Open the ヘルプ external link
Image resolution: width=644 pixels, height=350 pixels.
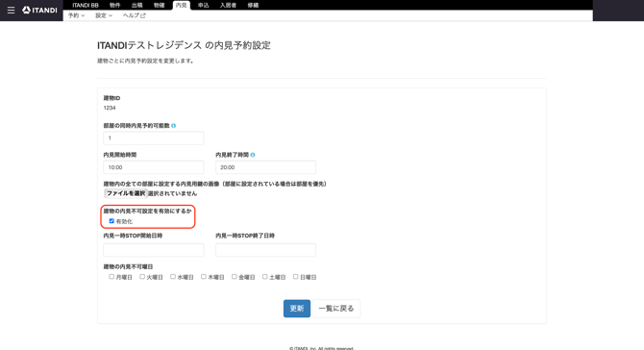pyautogui.click(x=135, y=15)
